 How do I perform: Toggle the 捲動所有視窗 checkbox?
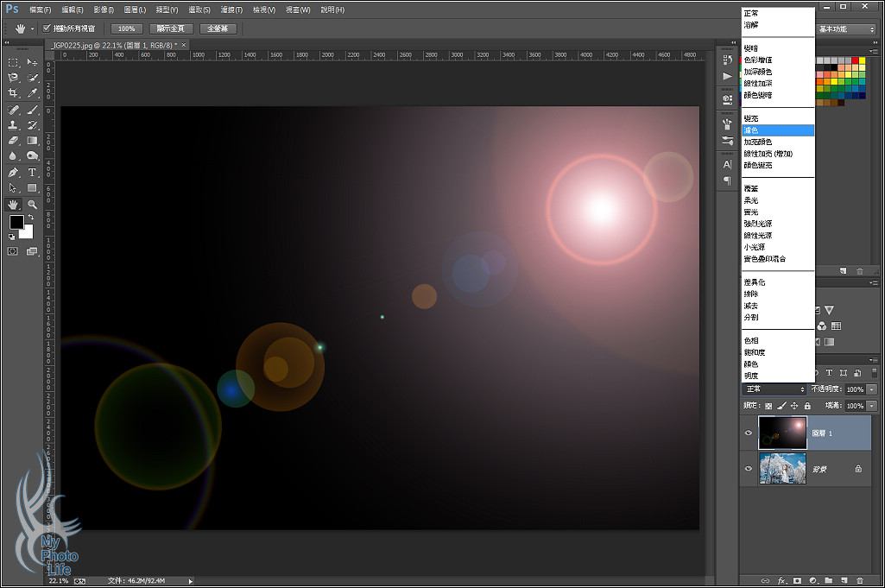(x=47, y=28)
